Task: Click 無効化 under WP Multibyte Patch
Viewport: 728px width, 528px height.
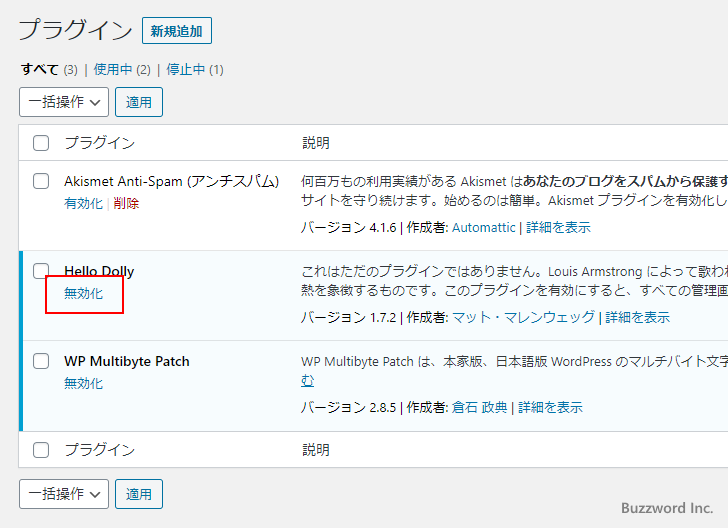Action: click(83, 383)
